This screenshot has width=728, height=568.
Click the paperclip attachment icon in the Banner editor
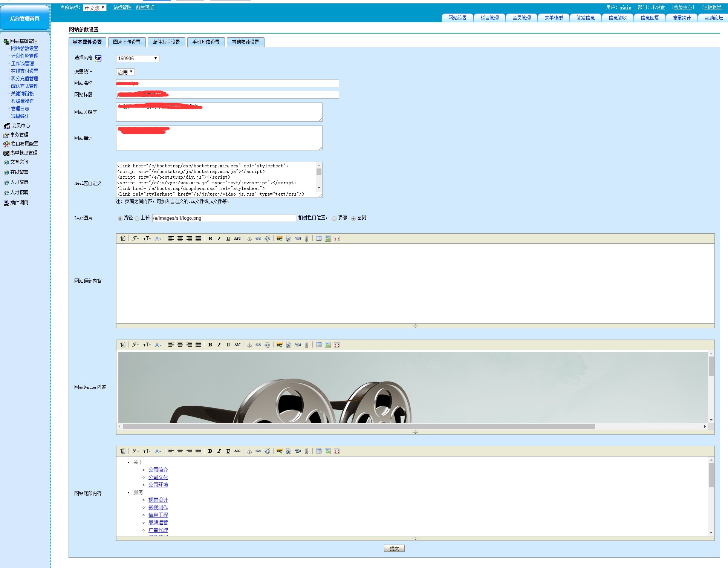[307, 345]
